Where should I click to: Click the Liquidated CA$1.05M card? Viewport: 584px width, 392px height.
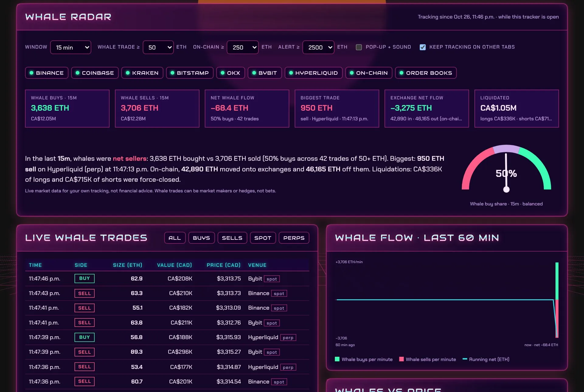516,108
